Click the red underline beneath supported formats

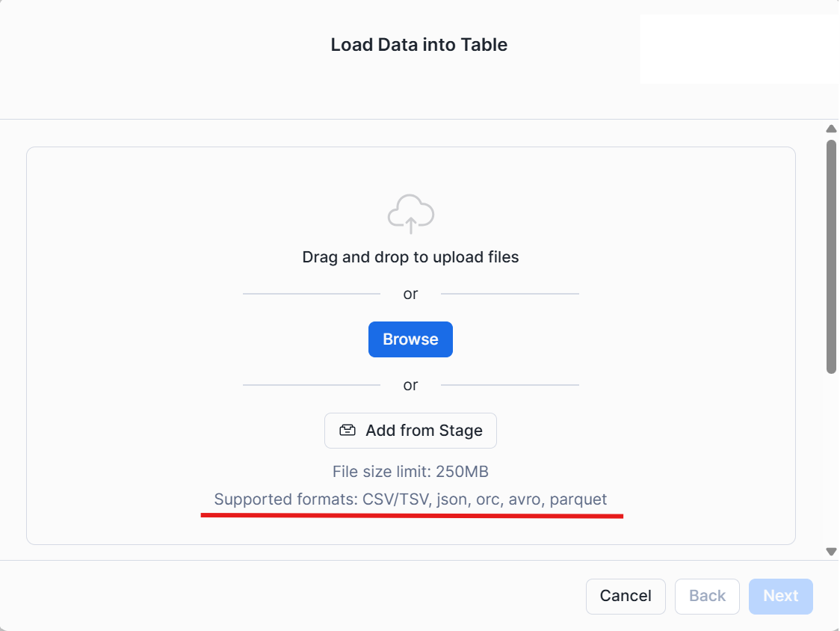411,515
